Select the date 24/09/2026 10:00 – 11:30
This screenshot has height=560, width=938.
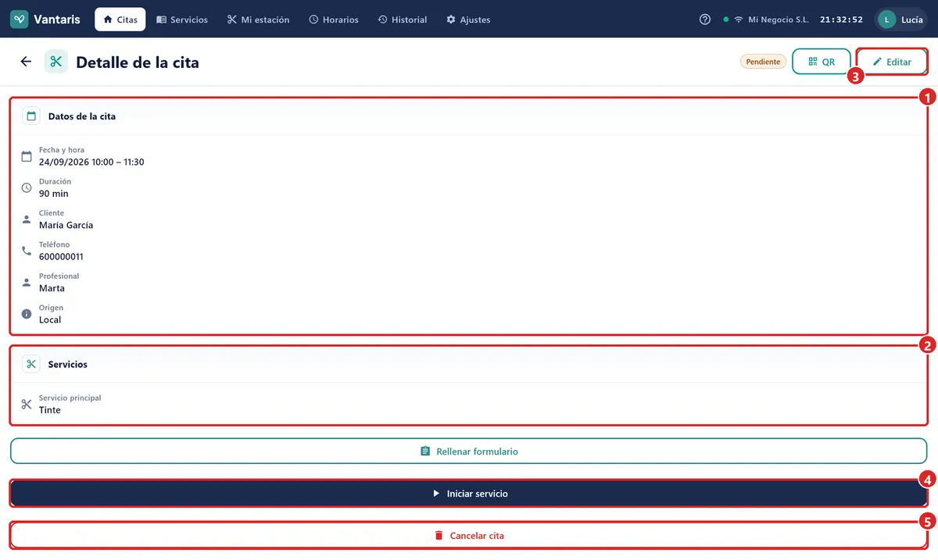tap(91, 162)
